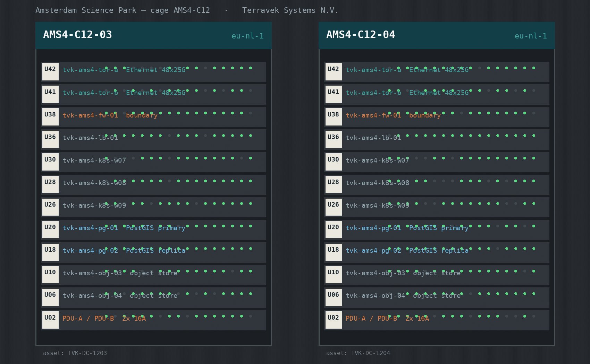The width and height of the screenshot is (590, 364).
Task: Select tvk-ams4-k8s-w08 node in rack AMS4-C12-03
Action: point(94,183)
